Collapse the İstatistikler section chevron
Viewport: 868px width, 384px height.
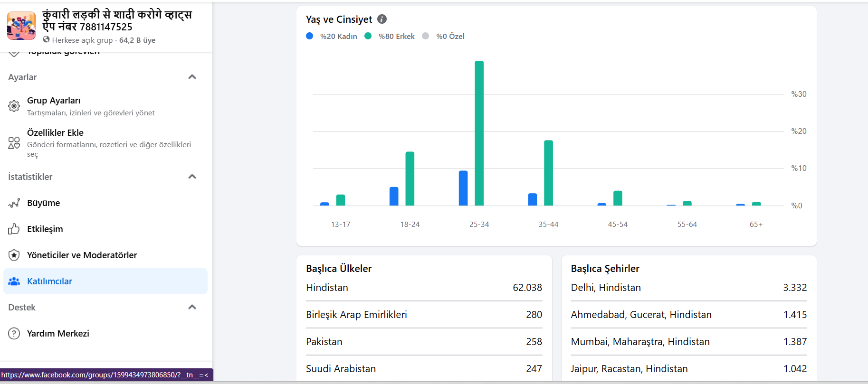tap(192, 177)
